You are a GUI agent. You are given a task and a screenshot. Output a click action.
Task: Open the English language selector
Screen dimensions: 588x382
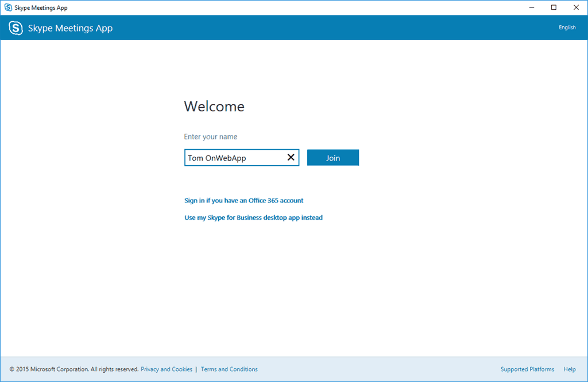[x=567, y=28]
